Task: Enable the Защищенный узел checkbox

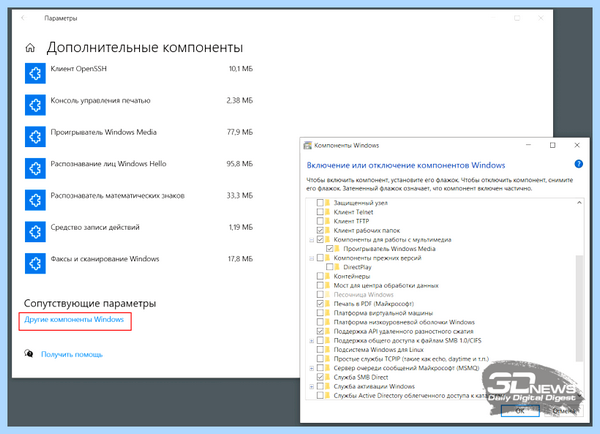Action: click(320, 203)
